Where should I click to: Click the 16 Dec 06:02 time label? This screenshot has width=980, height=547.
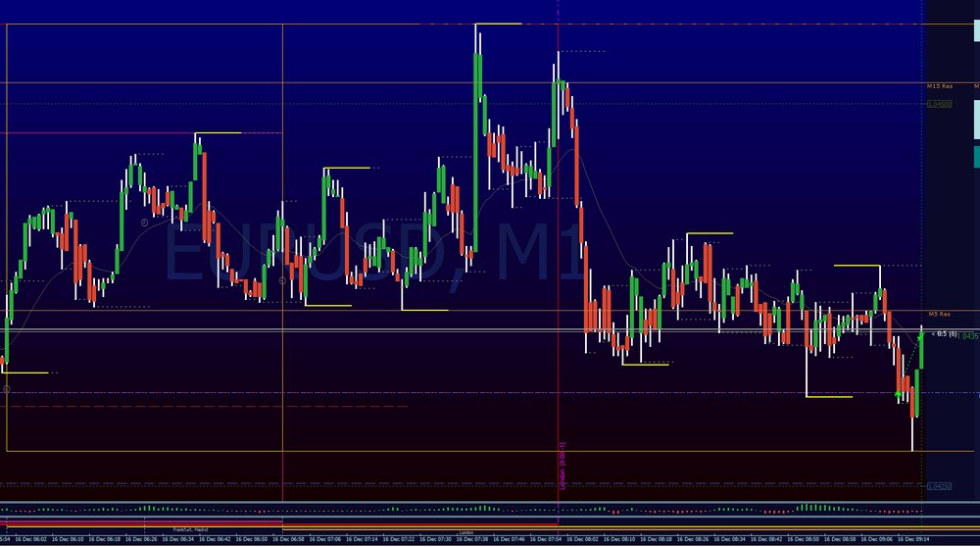[x=31, y=539]
